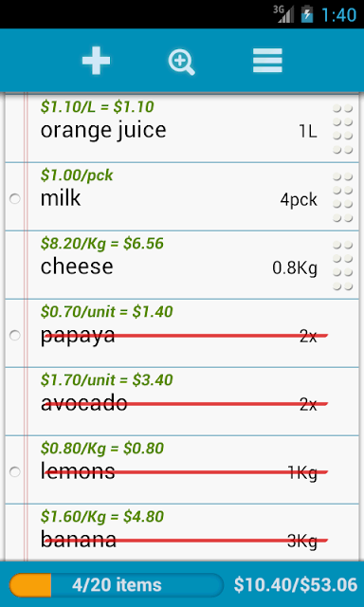Grab the drag handle next to orange juice
364x607 pixels.
tap(343, 129)
